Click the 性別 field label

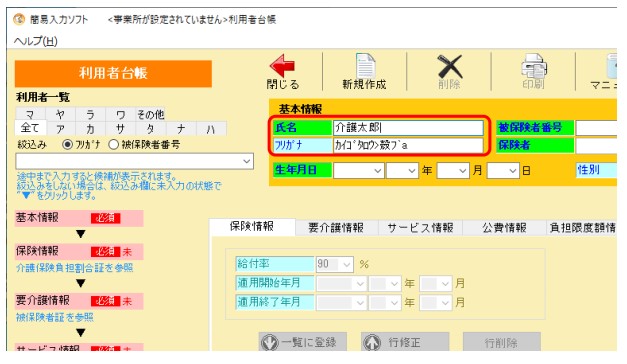[597, 170]
